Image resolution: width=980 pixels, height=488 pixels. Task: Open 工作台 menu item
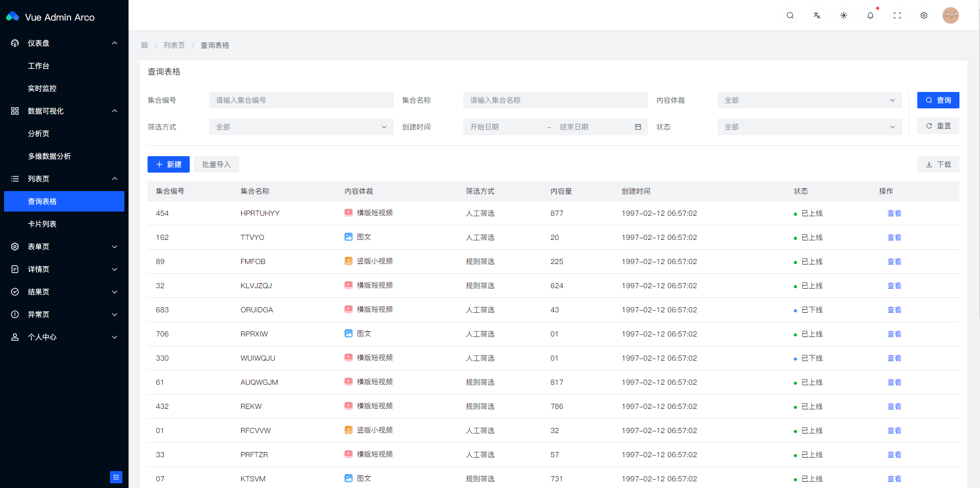click(x=64, y=66)
